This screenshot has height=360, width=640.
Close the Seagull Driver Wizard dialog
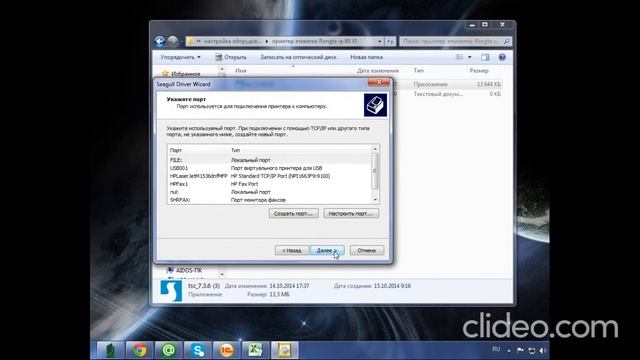379,82
